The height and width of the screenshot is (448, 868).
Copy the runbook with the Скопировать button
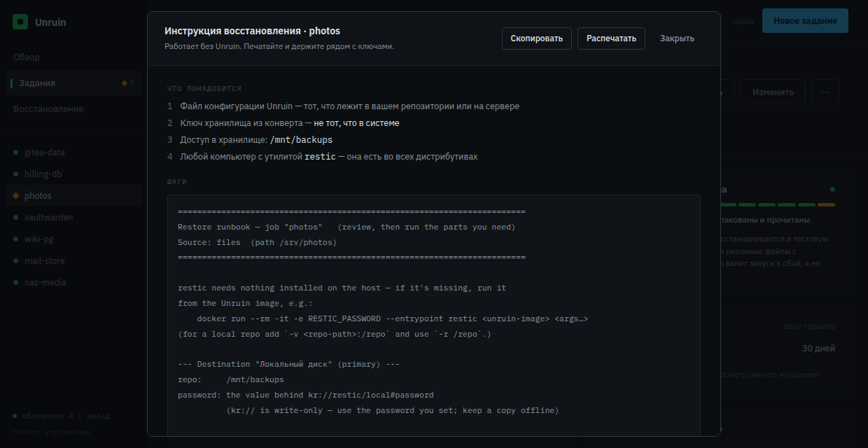537,38
